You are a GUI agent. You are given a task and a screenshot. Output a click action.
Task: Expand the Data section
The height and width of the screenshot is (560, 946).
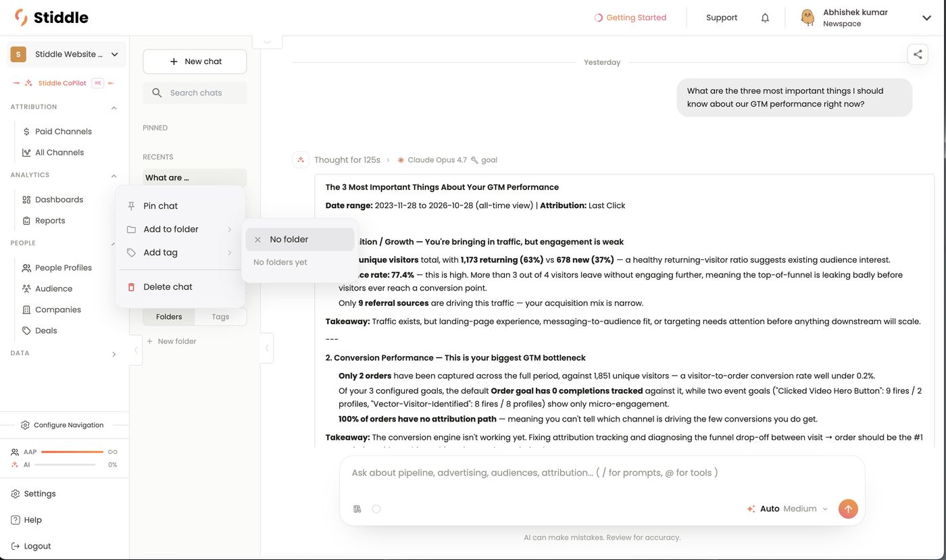click(x=114, y=354)
